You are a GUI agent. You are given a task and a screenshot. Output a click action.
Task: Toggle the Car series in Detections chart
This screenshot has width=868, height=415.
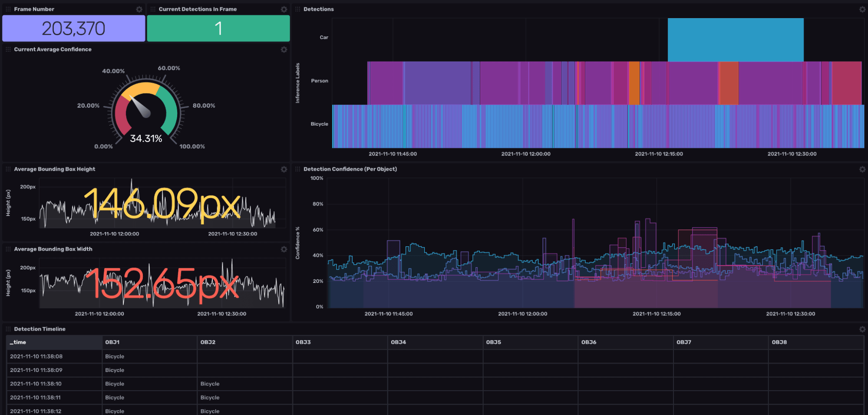tap(323, 38)
